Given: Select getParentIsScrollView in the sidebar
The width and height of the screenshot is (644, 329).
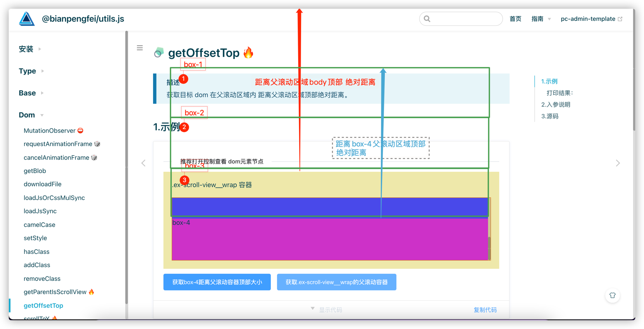Looking at the screenshot, I should [x=55, y=292].
